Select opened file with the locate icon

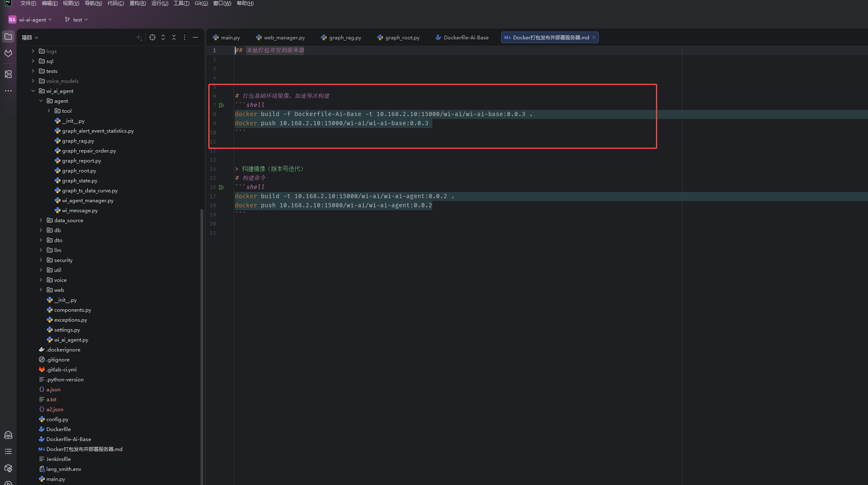point(152,37)
